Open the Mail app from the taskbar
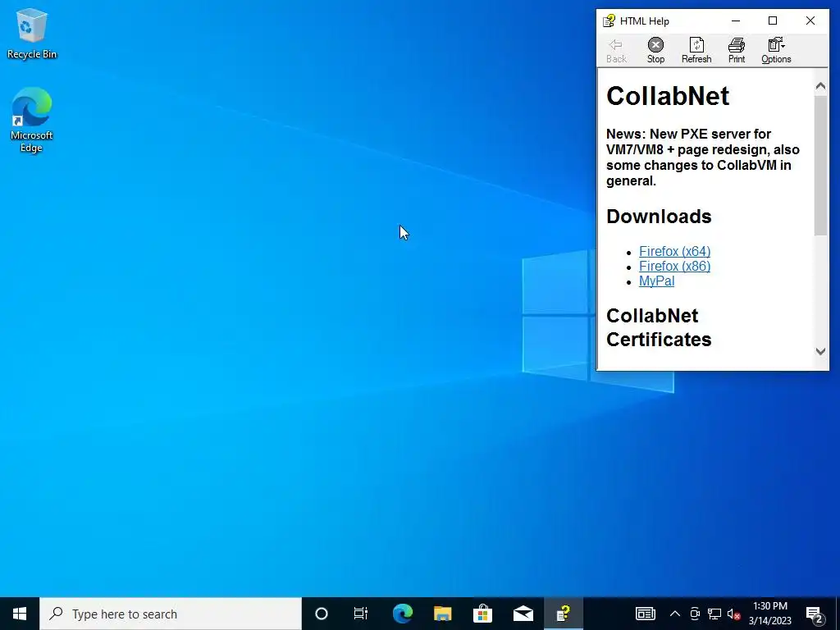 (523, 614)
